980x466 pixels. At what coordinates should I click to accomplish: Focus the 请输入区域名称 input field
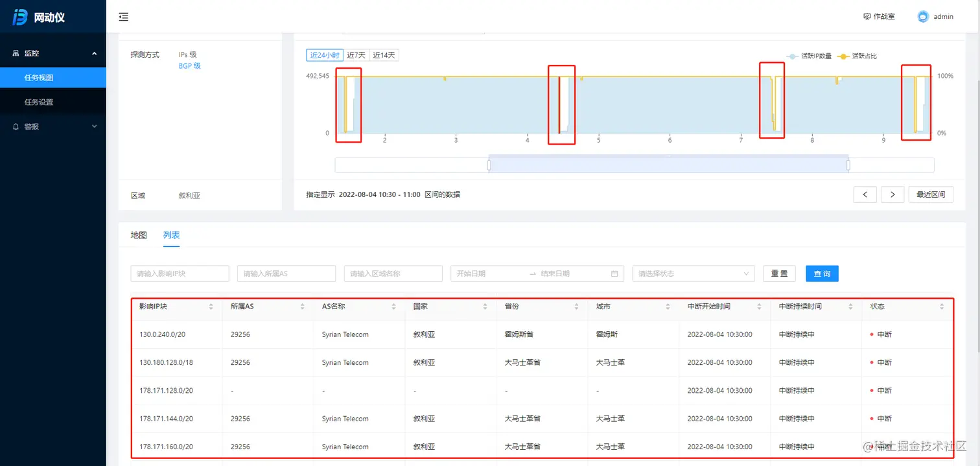pos(393,274)
